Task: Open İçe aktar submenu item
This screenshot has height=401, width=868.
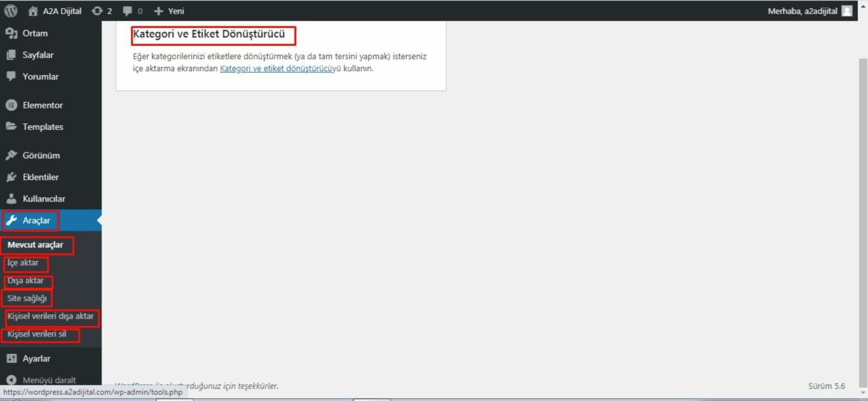Action: (x=23, y=263)
